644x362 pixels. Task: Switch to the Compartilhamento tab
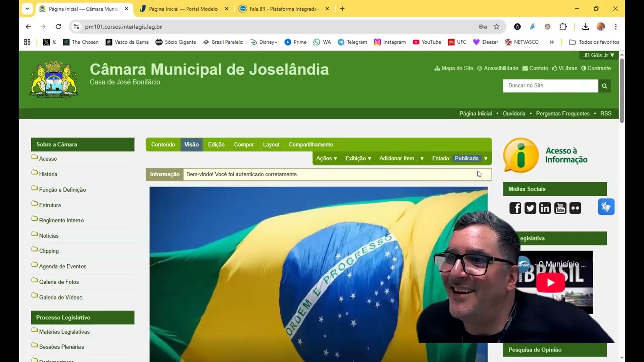point(310,145)
